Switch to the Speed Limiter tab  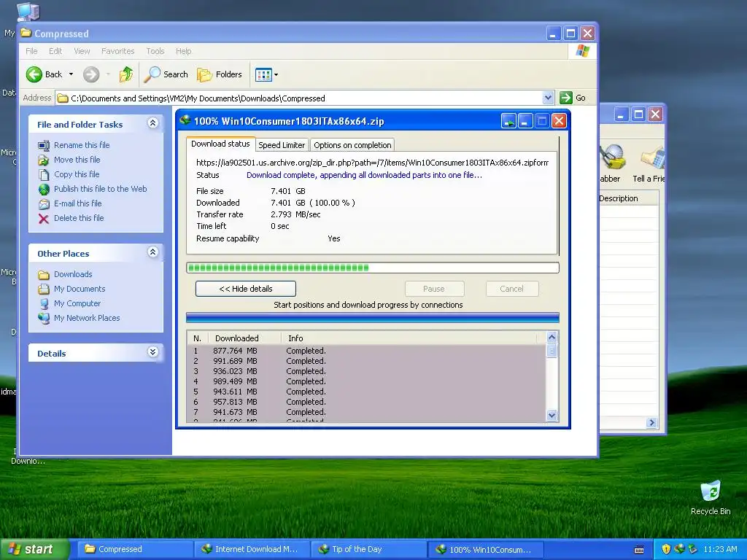(282, 145)
